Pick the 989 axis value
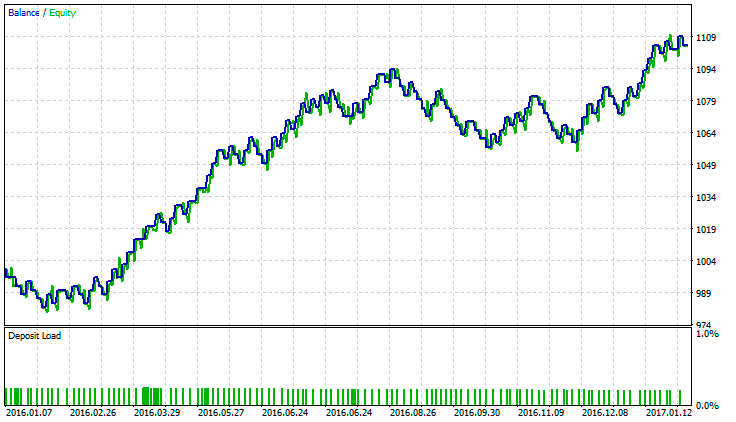This screenshot has width=736, height=422. [x=704, y=293]
